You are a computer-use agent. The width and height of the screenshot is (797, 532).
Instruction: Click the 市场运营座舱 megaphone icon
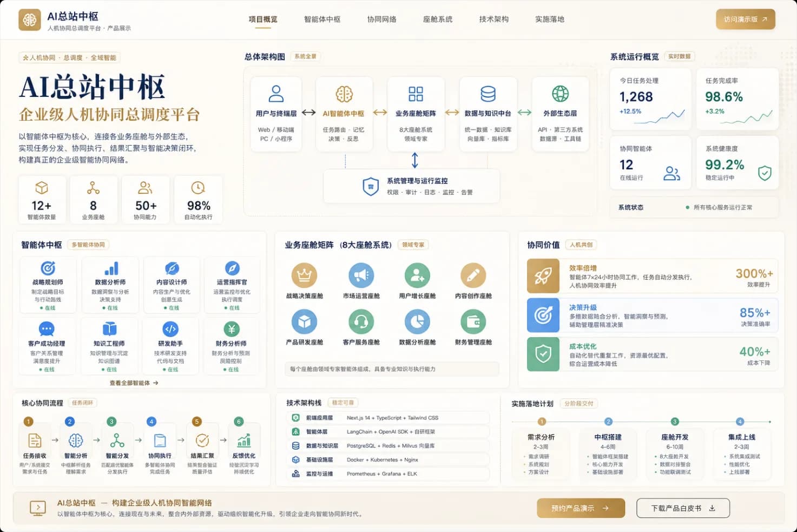tap(361, 275)
